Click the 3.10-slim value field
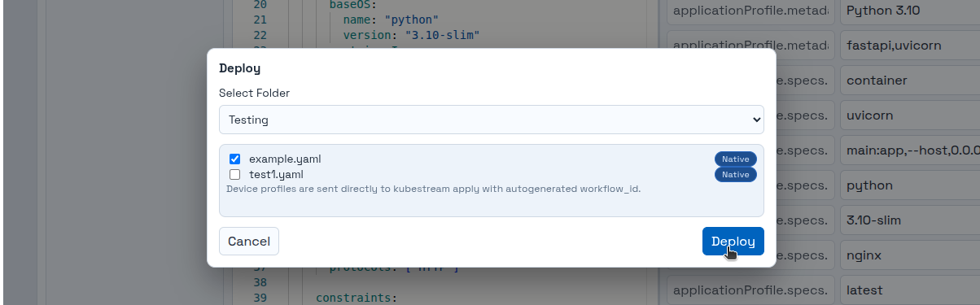Image resolution: width=980 pixels, height=305 pixels. [910, 220]
